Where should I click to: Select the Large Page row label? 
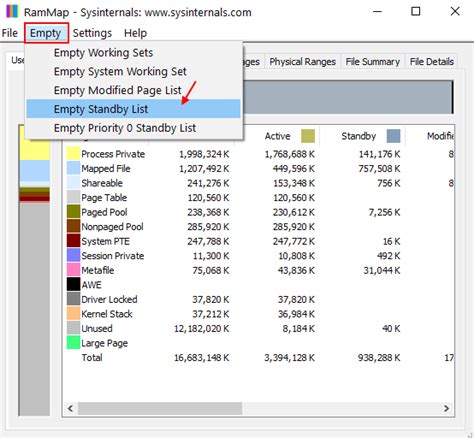coord(105,343)
